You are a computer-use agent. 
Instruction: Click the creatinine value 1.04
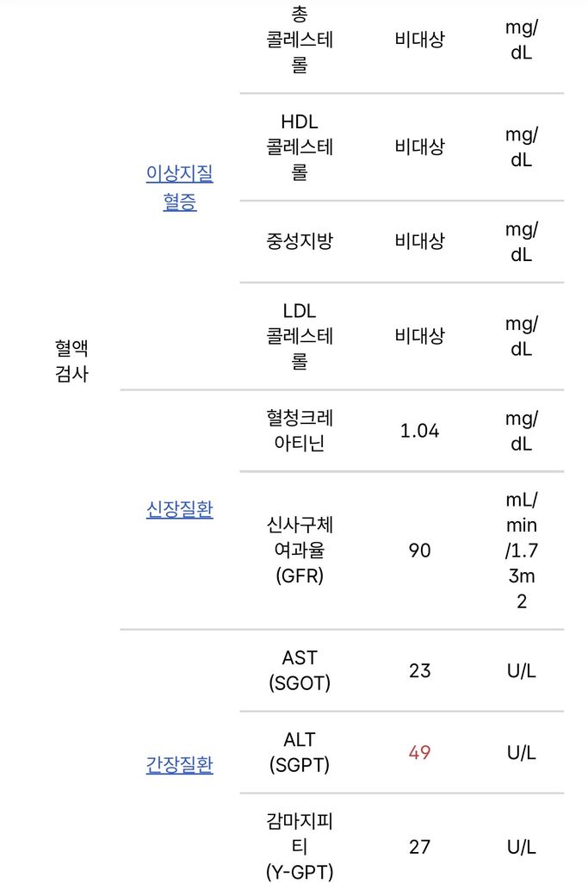420,431
